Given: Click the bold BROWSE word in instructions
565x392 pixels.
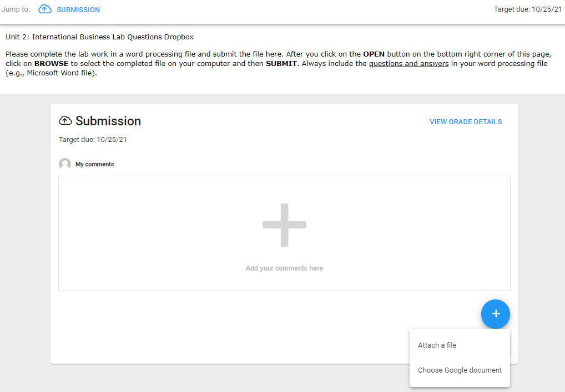Looking at the screenshot, I should 51,64.
